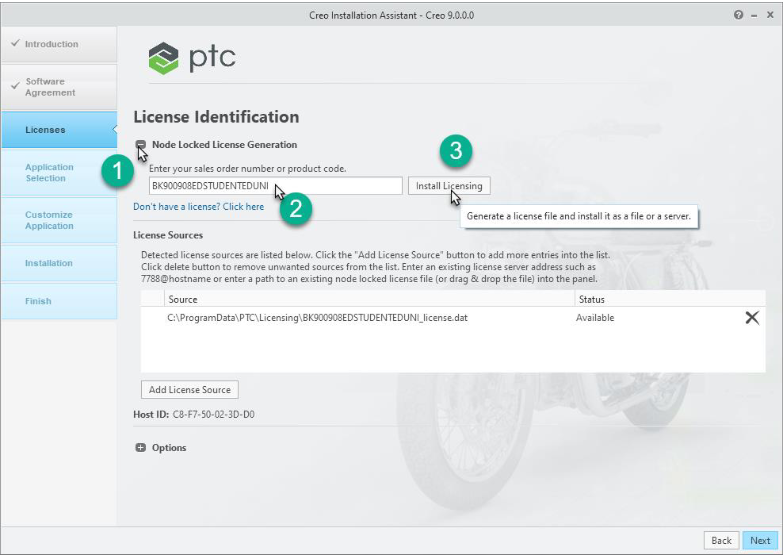Click the PTC logo
The image size is (784, 558).
coord(192,58)
